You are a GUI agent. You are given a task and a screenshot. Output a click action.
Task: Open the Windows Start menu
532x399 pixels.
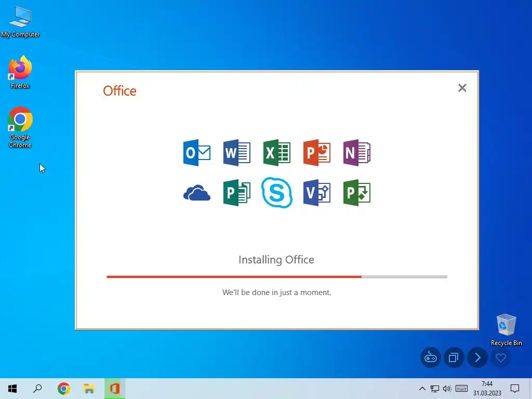[x=12, y=389]
